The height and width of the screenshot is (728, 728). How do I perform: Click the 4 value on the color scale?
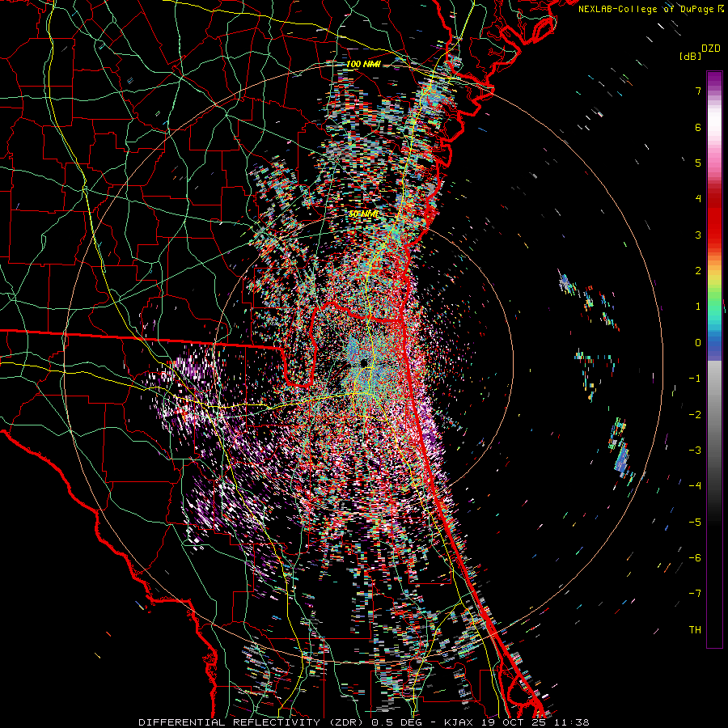[x=698, y=199]
